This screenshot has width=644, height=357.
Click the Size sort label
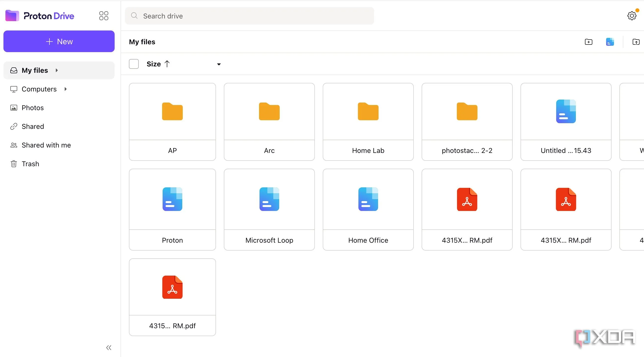click(153, 64)
